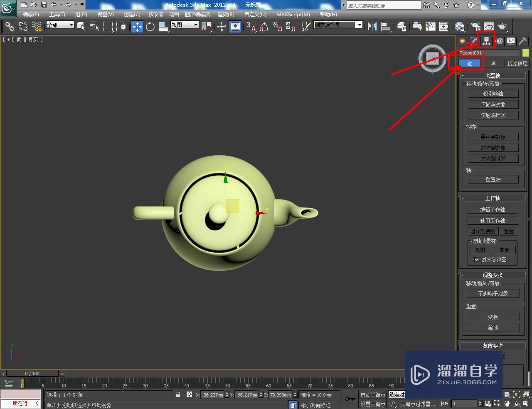The height and width of the screenshot is (409, 532).
Task: Toggle the selection lock padlock icon
Action: click(178, 394)
